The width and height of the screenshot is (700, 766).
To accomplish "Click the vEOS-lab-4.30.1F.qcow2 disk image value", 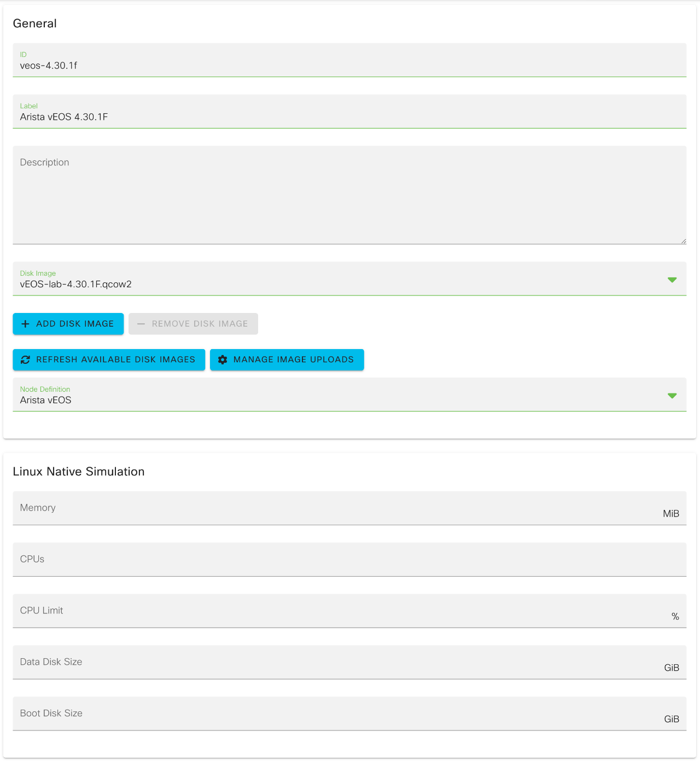I will (x=76, y=285).
